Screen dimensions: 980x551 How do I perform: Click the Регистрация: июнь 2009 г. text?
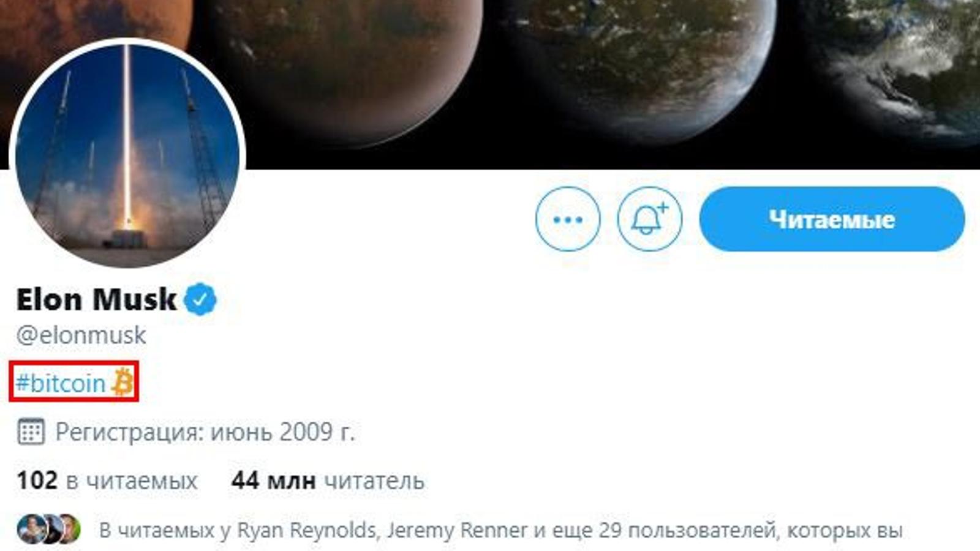pos(205,432)
